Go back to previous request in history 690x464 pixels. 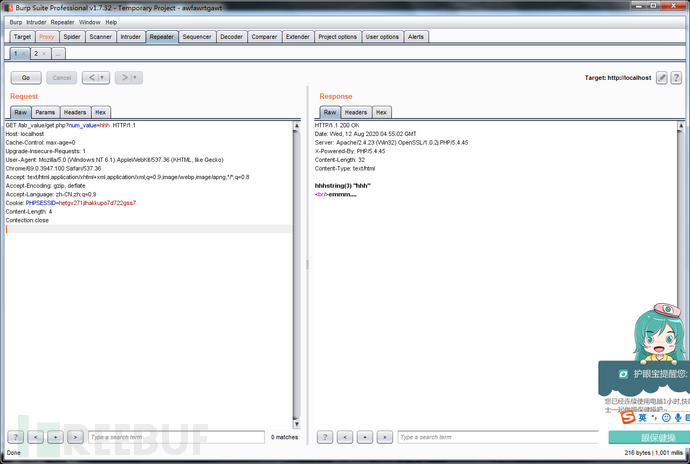pyautogui.click(x=91, y=77)
